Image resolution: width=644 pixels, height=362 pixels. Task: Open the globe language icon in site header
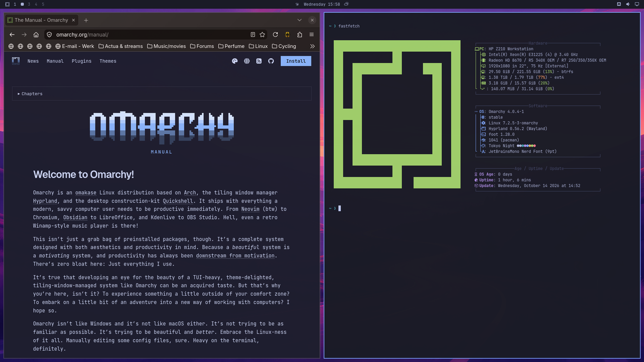click(x=247, y=61)
